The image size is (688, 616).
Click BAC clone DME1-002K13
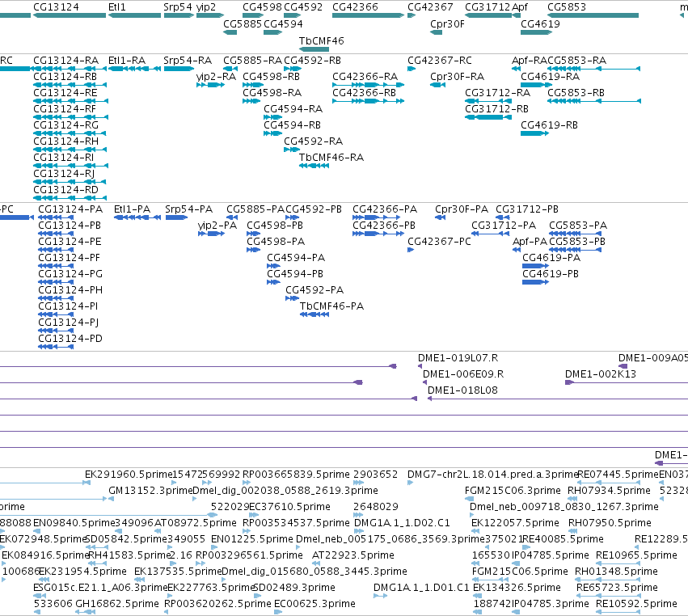(600, 374)
